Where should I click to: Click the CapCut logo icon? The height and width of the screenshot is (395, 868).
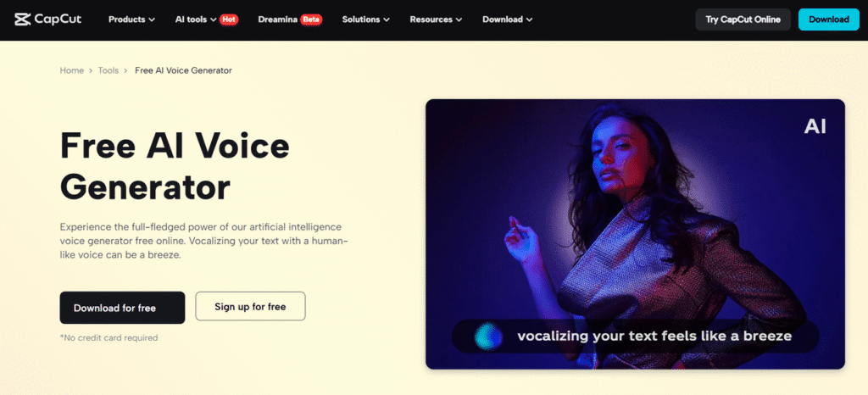(21, 19)
